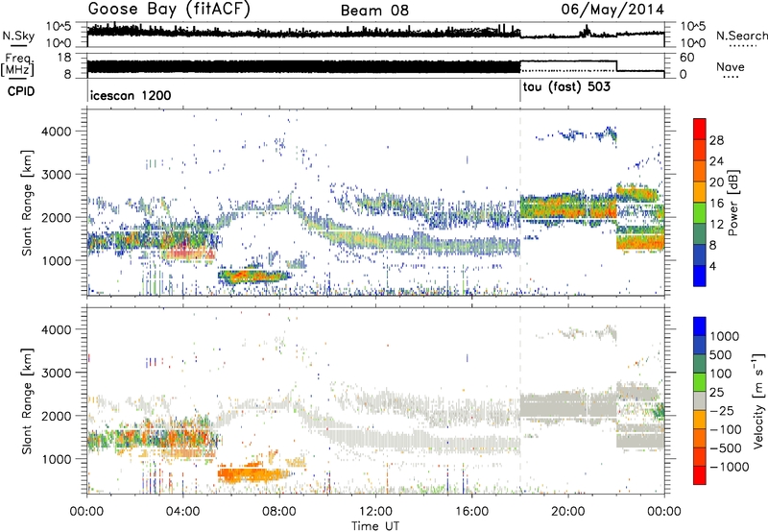Click the power panel 'Slant Range [km]' label
The image size is (768, 532).
point(27,203)
